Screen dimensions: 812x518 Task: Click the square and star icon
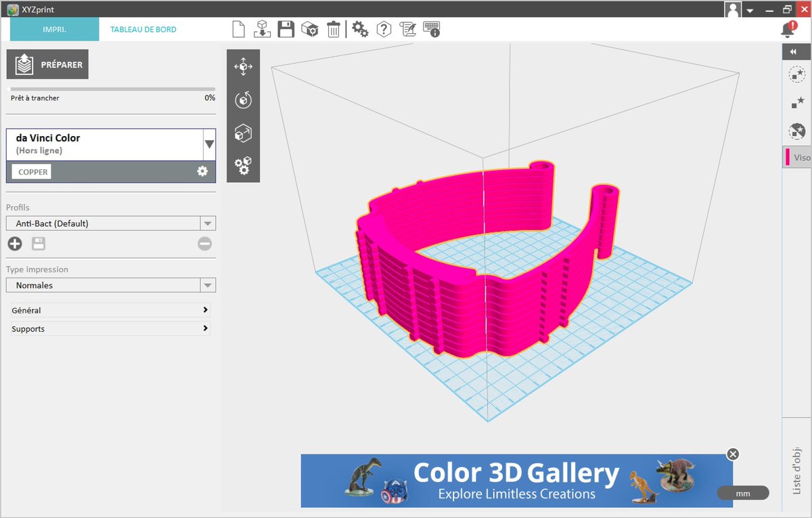coord(797,103)
